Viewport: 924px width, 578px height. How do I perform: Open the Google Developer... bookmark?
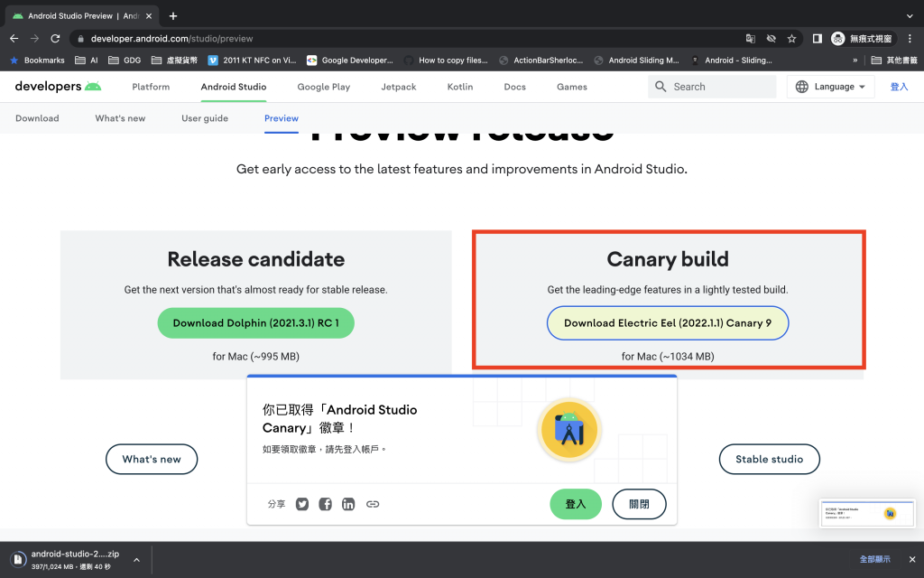coord(350,61)
